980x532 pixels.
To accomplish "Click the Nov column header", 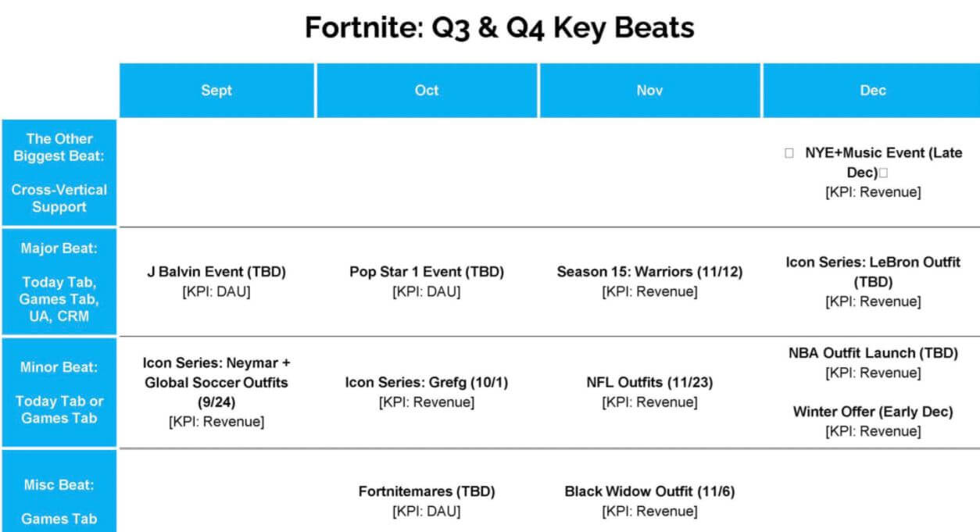I will (649, 91).
